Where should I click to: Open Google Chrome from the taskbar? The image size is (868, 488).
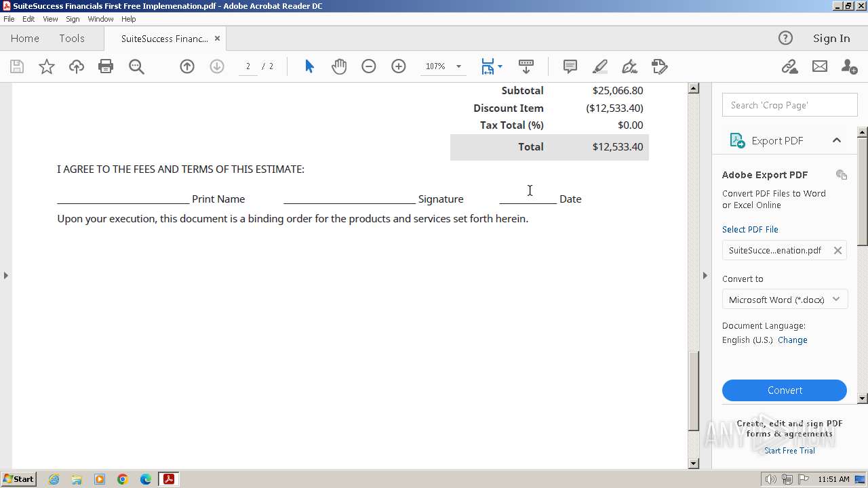(x=123, y=479)
